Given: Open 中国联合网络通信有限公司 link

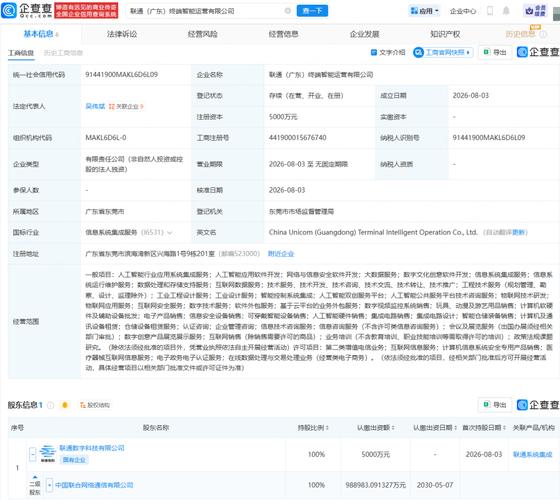Looking at the screenshot, I should point(94,485).
